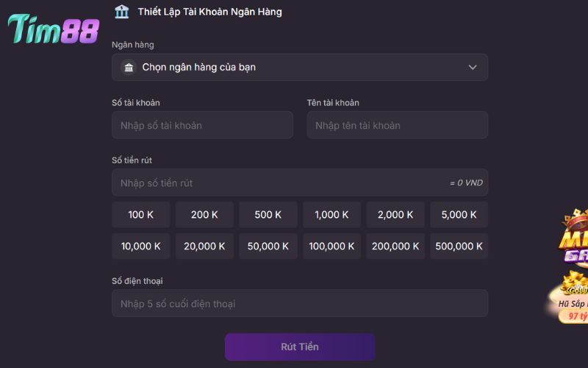
Task: Click the account name input field
Action: click(x=397, y=125)
